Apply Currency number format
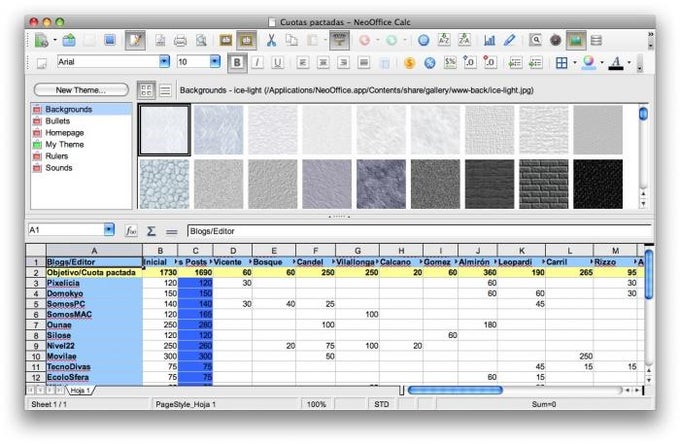The width and height of the screenshot is (680, 444). 409,63
